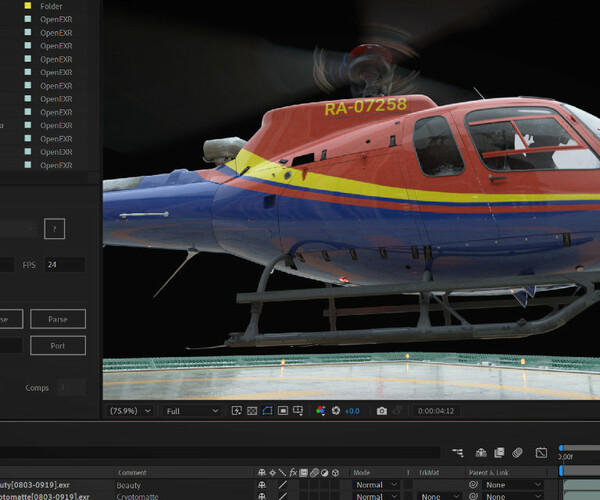Select the layer named uty[0803-0919].exr
This screenshot has height=500, width=600.
(x=35, y=485)
